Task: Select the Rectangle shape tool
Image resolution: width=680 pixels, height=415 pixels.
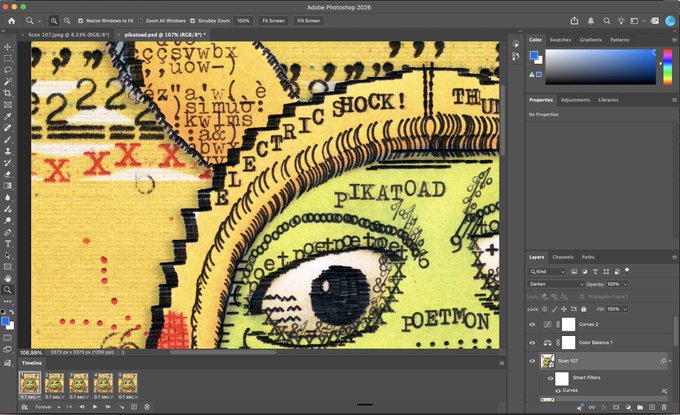Action: pyautogui.click(x=8, y=267)
